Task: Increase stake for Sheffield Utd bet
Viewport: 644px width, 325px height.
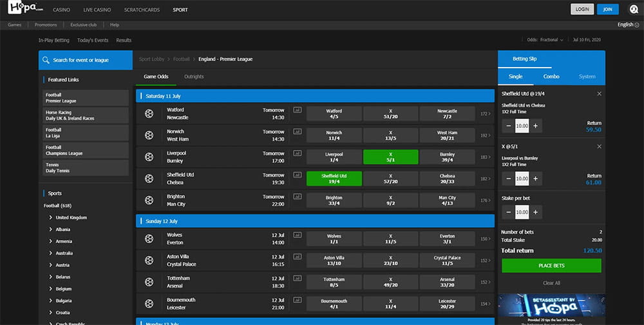Action: tap(536, 126)
